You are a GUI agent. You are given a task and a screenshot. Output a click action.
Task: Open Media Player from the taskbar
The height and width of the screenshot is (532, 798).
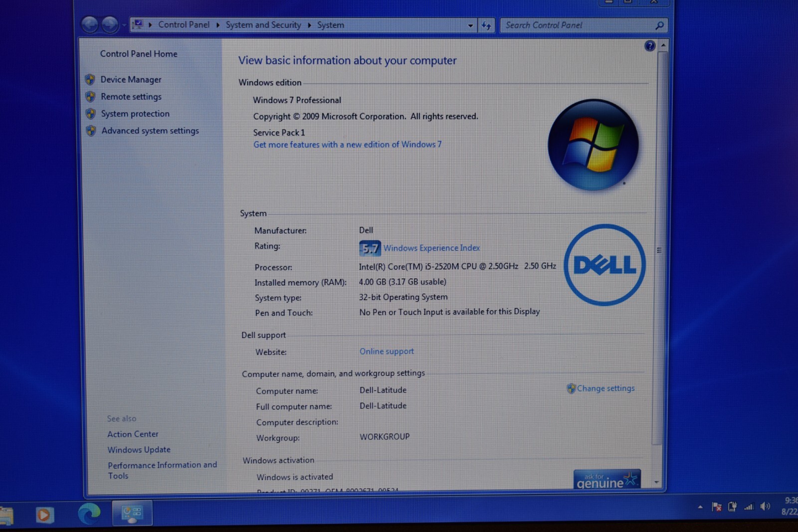(x=44, y=515)
